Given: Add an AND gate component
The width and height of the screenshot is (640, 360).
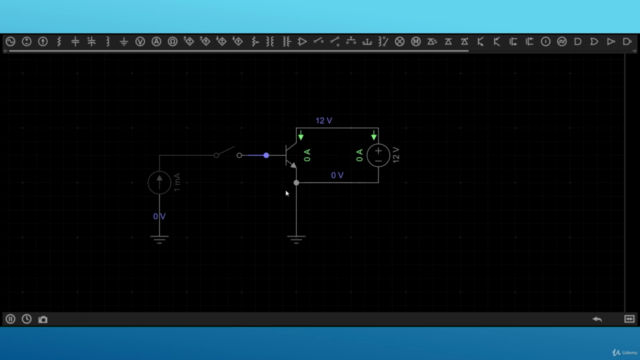Looking at the screenshot, I should (578, 42).
